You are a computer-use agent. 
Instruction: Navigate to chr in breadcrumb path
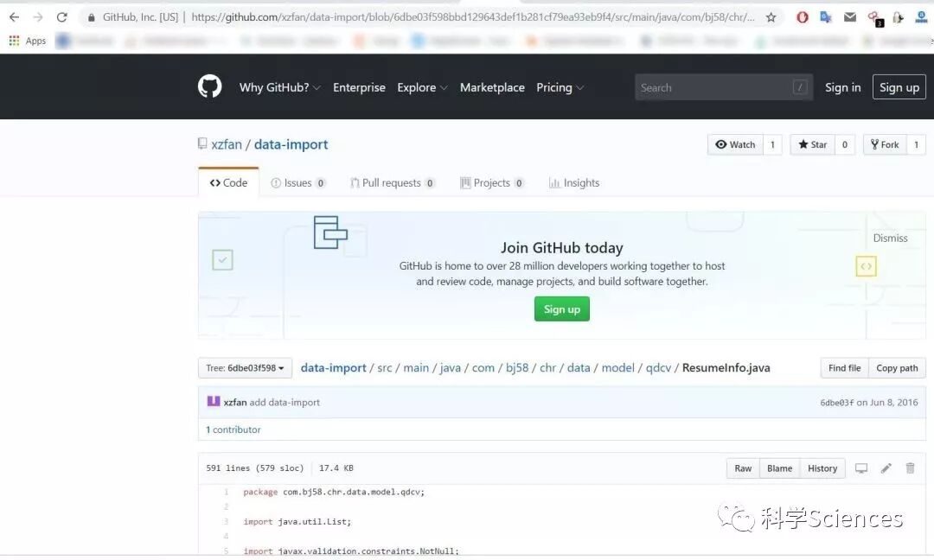click(547, 368)
